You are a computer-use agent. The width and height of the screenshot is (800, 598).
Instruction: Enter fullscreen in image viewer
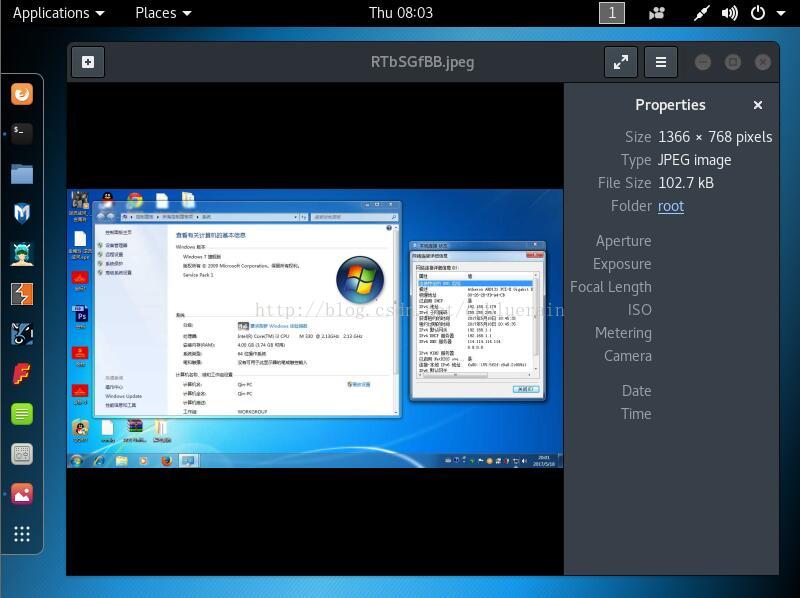pos(621,62)
